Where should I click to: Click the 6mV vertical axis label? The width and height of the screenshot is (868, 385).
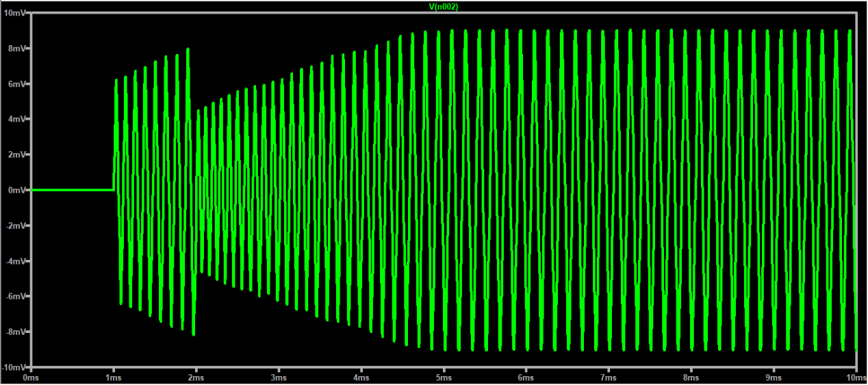(x=16, y=84)
